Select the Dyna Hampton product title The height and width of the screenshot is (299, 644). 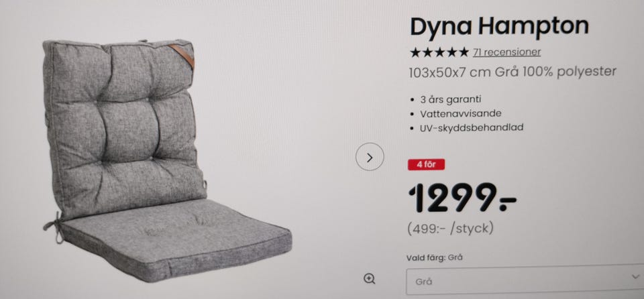tap(499, 27)
